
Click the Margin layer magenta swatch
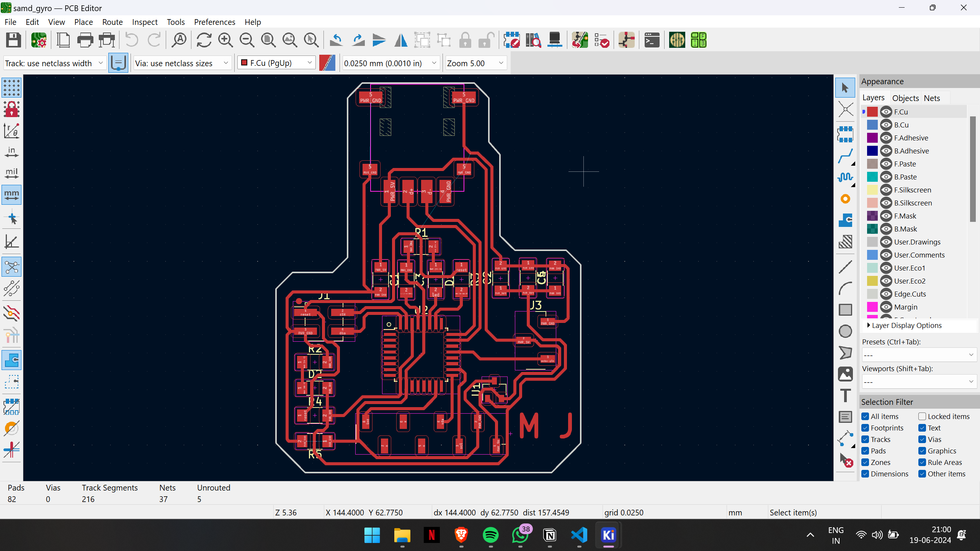(x=872, y=307)
